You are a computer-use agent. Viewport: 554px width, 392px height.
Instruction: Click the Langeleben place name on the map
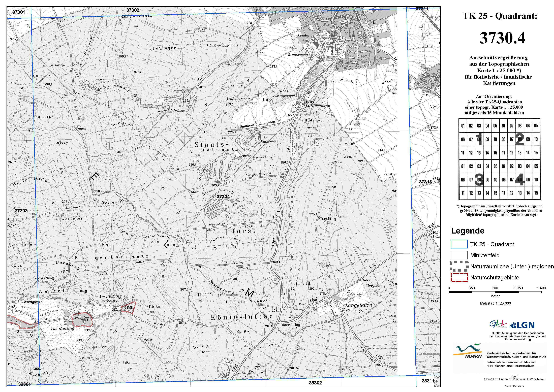coord(358,305)
